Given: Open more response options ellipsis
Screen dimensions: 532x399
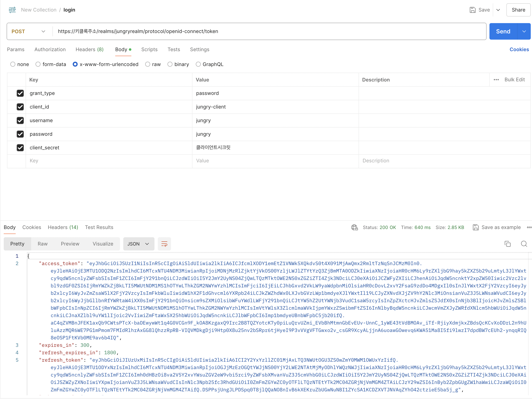Looking at the screenshot, I should click(x=529, y=228).
